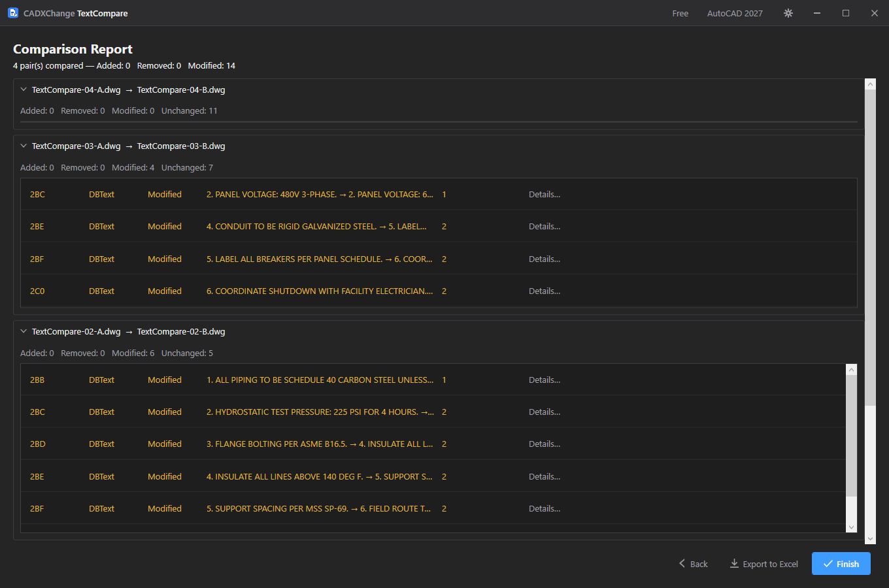The image size is (889, 588).
Task: Click the 02 pair table scroll-down arrow
Action: pos(851,527)
